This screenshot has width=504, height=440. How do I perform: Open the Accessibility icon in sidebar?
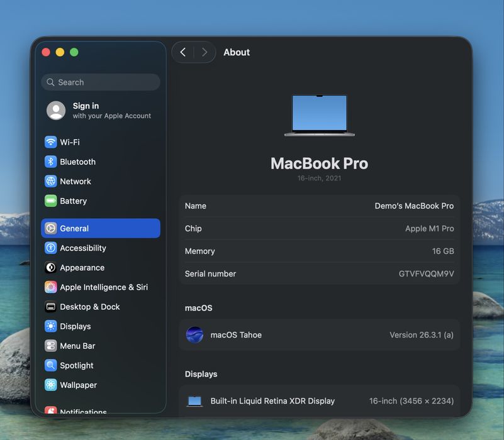tap(50, 248)
